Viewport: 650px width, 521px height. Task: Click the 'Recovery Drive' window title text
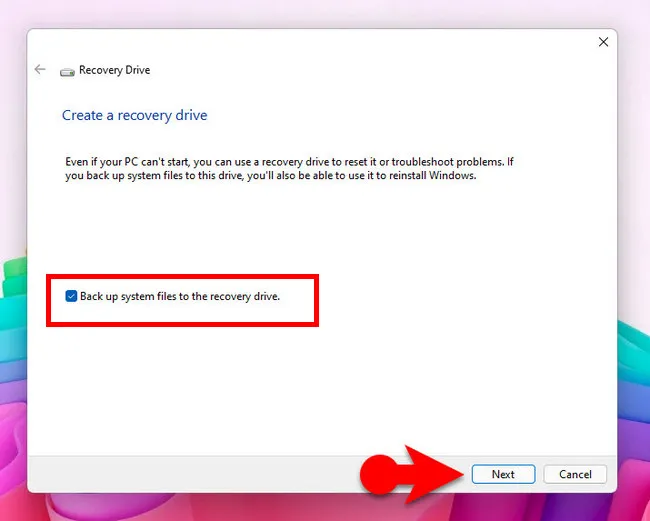tap(114, 71)
